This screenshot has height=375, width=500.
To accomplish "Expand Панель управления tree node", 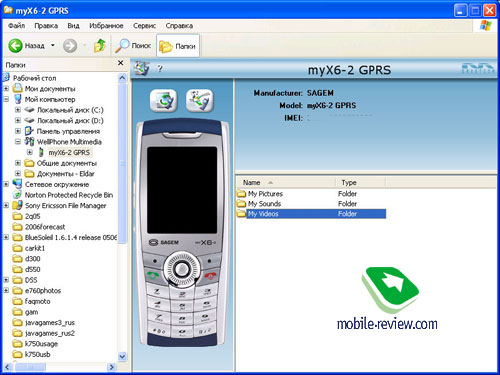I will [x=18, y=131].
